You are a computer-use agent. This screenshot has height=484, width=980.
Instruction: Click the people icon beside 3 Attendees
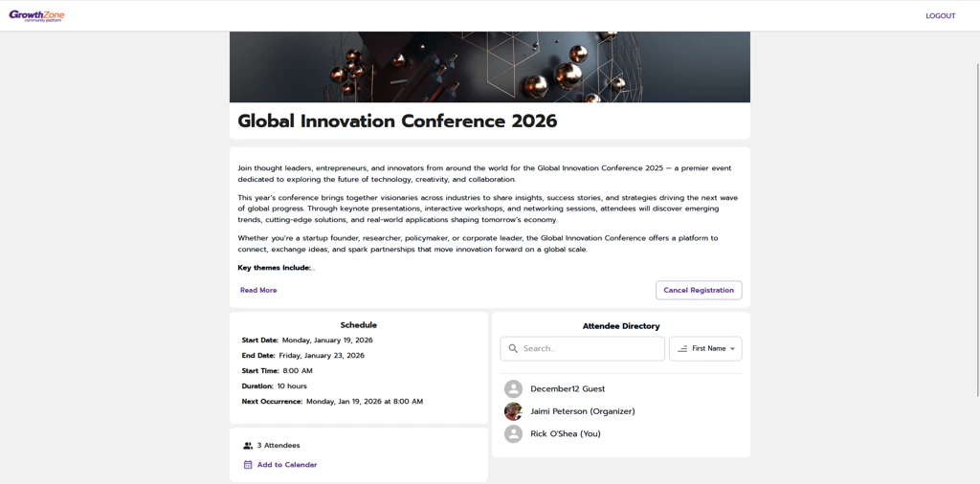click(248, 446)
